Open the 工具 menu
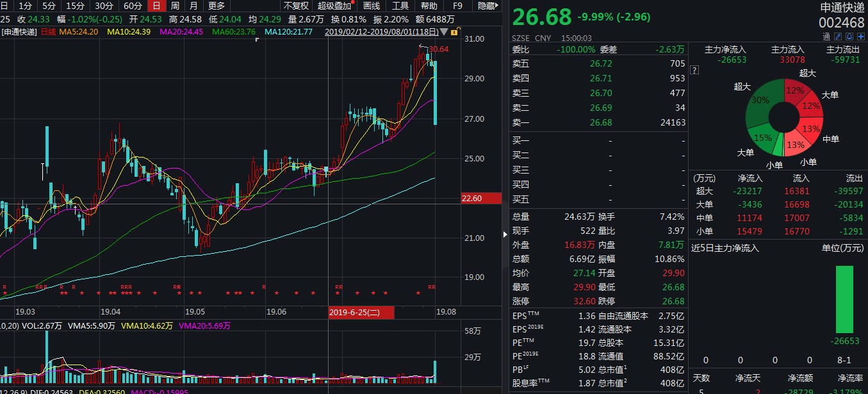Image resolution: width=868 pixels, height=394 pixels. [x=400, y=6]
